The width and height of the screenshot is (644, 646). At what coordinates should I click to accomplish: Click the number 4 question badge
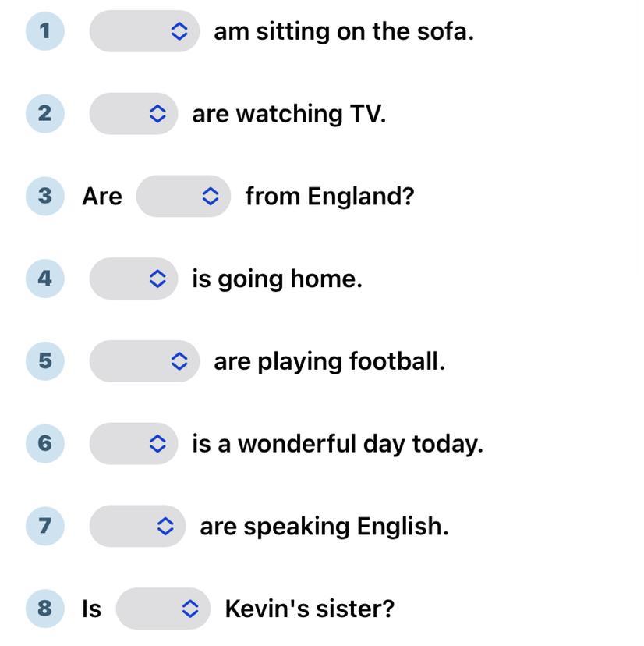(x=44, y=279)
